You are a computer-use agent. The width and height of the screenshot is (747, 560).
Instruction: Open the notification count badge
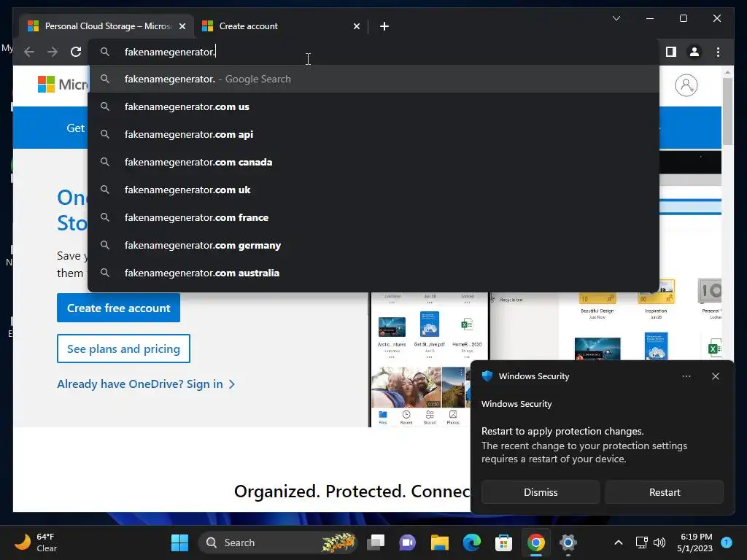pos(727,542)
